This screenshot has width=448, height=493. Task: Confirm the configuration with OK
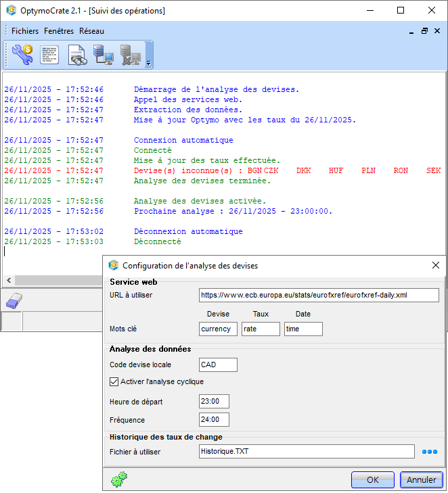(372, 479)
